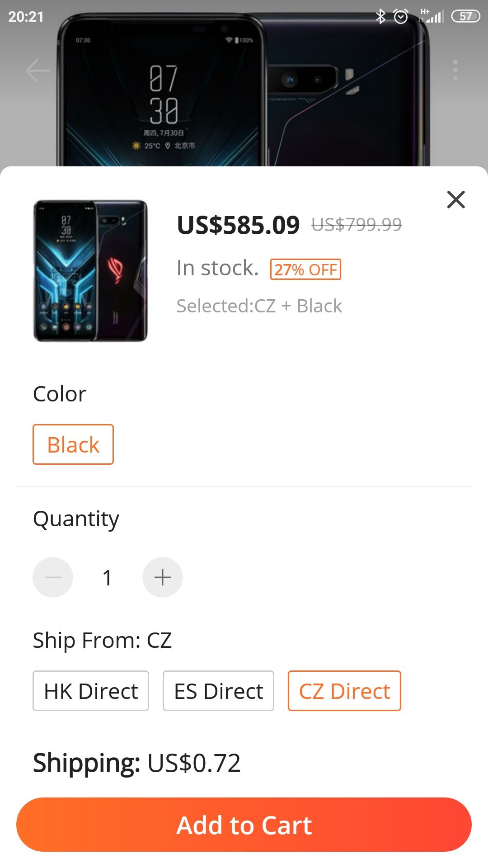Screen dimensions: 488x868
Task: Choose ES Direct shipping origin
Action: pos(218,691)
